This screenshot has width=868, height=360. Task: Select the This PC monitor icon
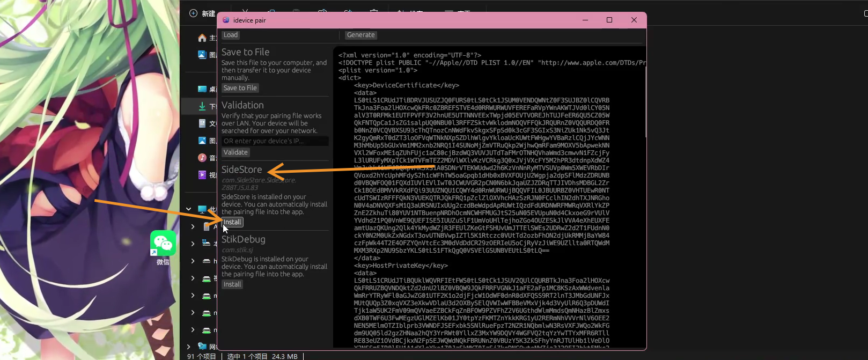202,209
